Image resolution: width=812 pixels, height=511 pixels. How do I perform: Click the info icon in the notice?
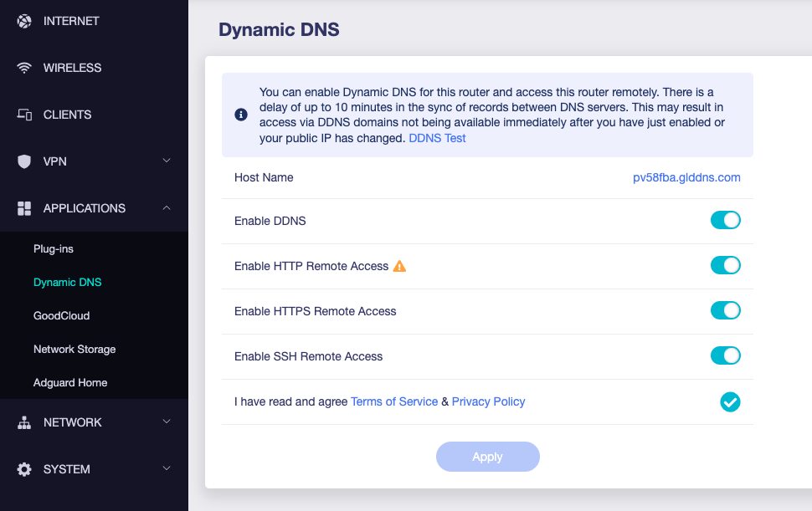pos(241,115)
